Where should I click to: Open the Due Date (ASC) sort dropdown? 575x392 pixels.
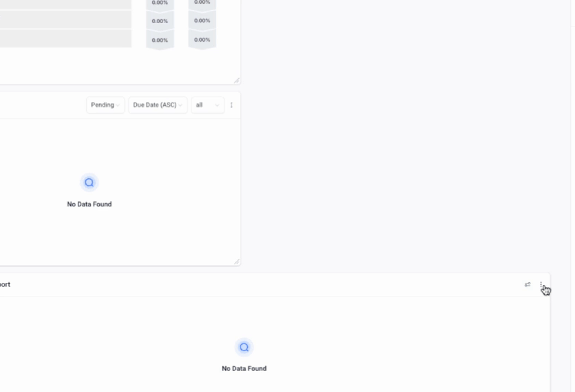tap(158, 105)
